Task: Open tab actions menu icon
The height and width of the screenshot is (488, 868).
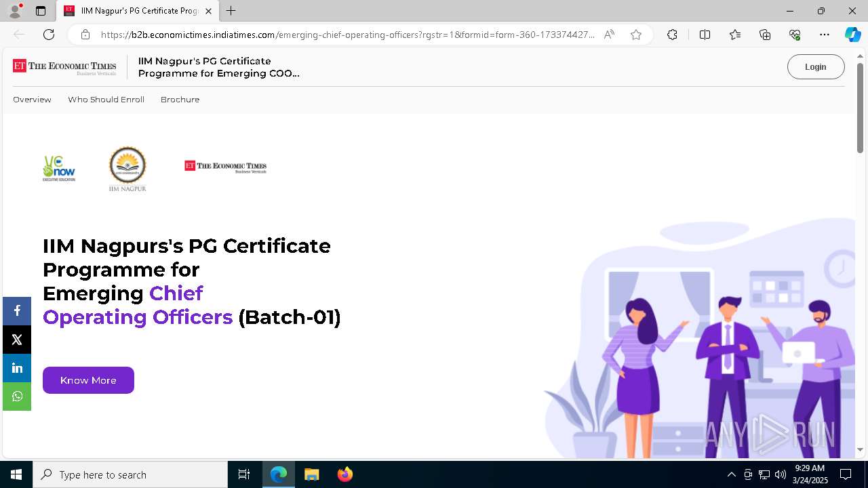Action: point(41,11)
